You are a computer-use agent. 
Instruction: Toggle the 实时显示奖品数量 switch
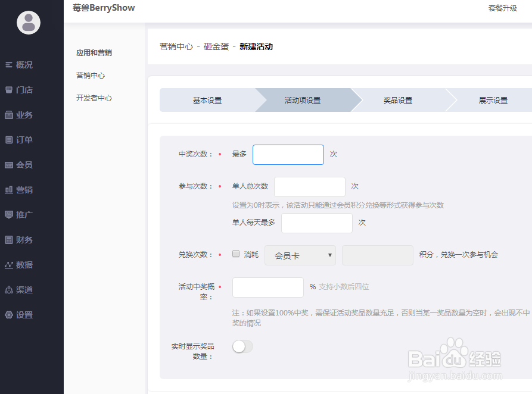point(242,346)
